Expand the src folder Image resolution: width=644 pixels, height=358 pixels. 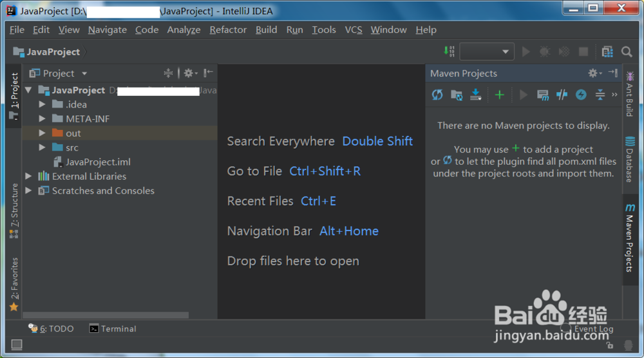point(42,147)
